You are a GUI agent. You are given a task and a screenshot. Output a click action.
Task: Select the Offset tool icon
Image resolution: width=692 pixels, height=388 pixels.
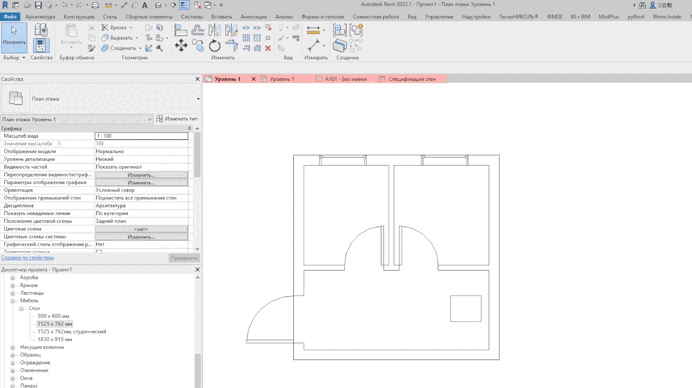click(198, 30)
